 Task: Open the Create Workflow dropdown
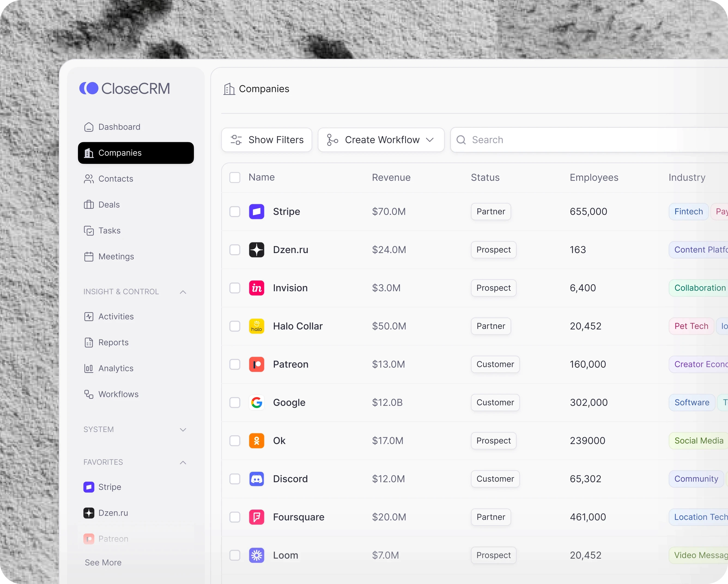tap(381, 140)
